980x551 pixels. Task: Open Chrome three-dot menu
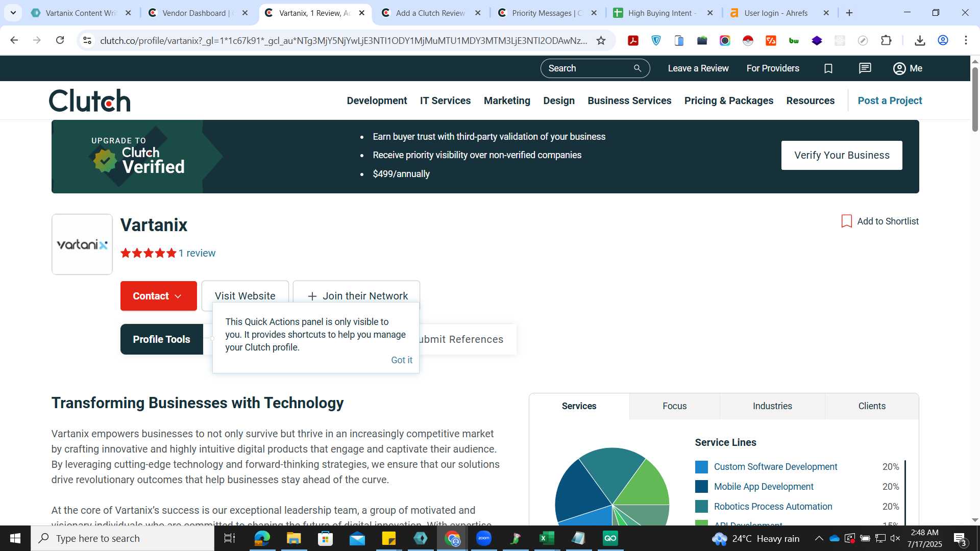(966, 40)
